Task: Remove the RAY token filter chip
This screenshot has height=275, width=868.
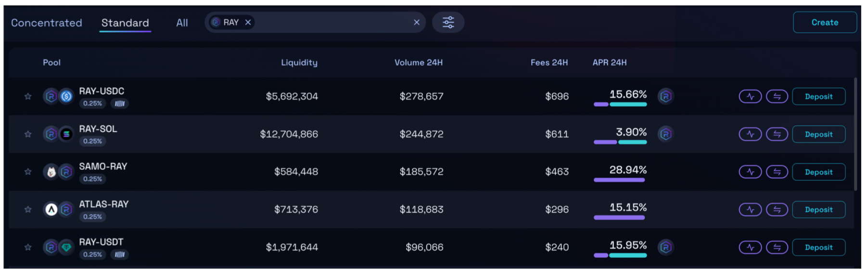Action: click(248, 23)
